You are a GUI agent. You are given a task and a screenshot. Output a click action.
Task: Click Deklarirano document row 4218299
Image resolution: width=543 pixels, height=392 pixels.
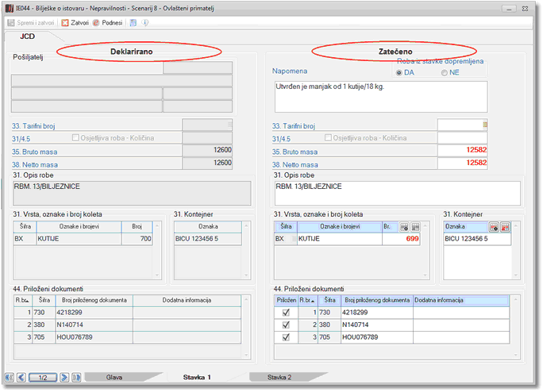tap(128, 313)
